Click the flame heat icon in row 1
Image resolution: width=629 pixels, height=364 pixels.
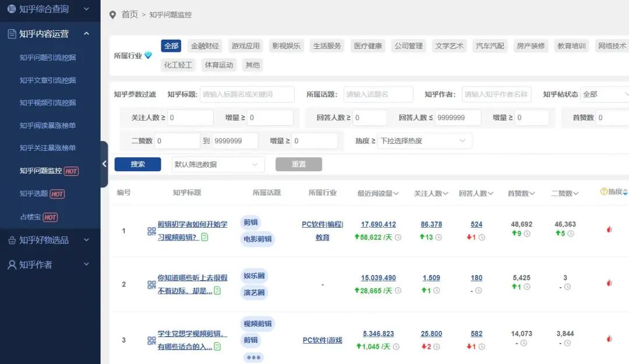click(609, 229)
